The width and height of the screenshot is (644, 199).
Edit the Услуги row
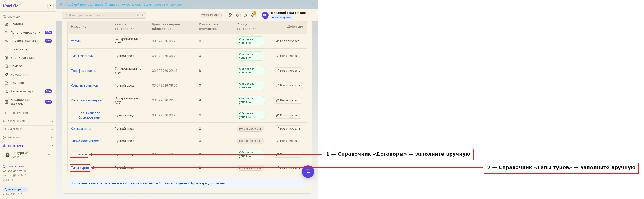tap(288, 41)
